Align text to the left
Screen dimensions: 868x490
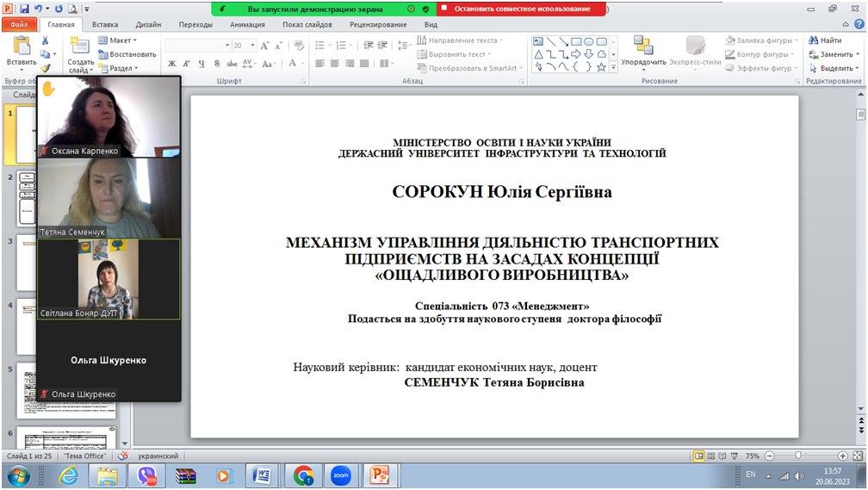pyautogui.click(x=320, y=64)
